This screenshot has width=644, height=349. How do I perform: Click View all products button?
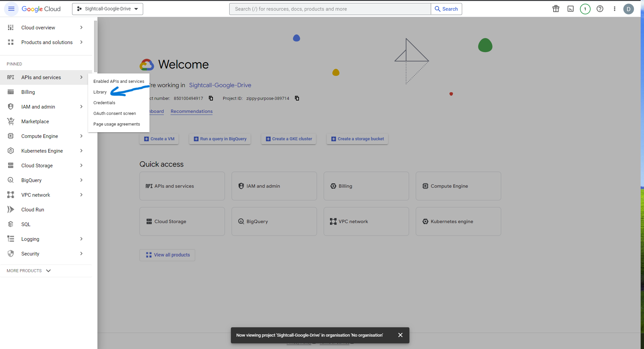click(x=168, y=255)
